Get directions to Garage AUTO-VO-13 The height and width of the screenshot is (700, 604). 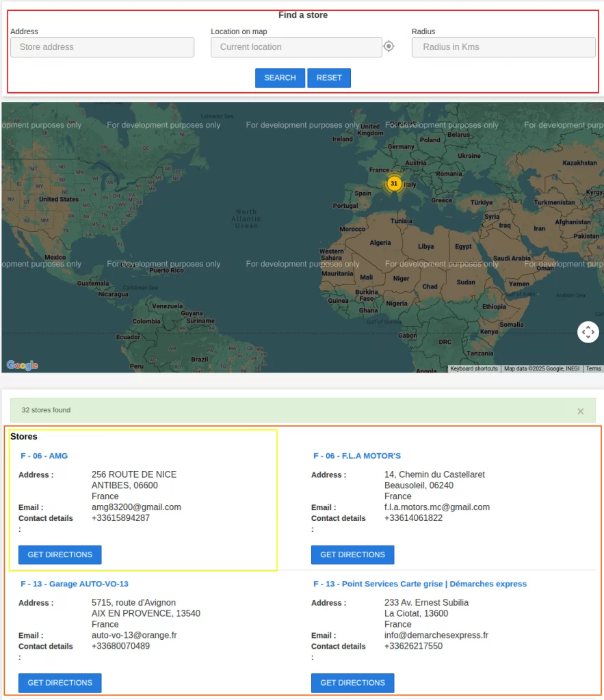coord(60,683)
